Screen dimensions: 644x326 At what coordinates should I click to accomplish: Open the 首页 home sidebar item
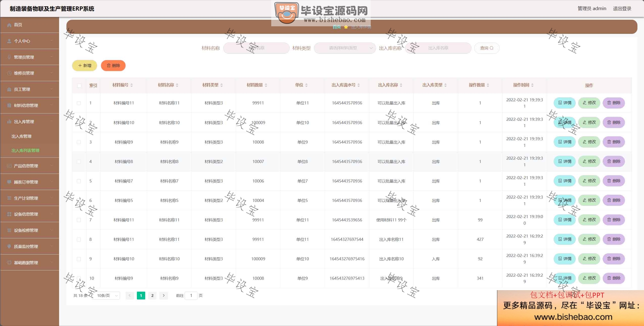(x=30, y=25)
